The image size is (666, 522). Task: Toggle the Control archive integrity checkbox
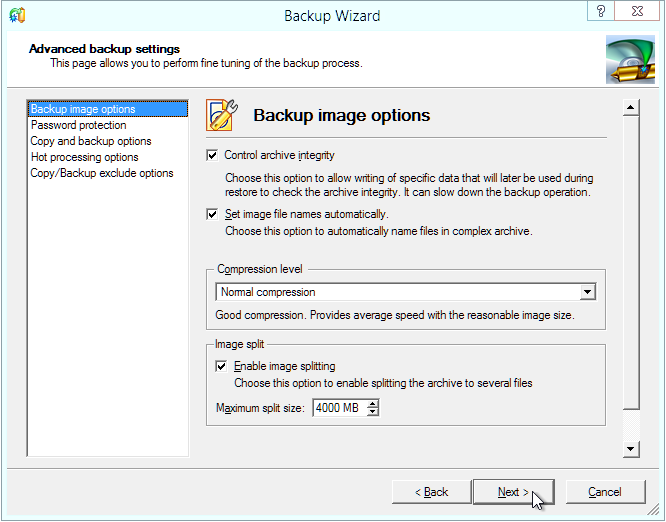[x=212, y=155]
